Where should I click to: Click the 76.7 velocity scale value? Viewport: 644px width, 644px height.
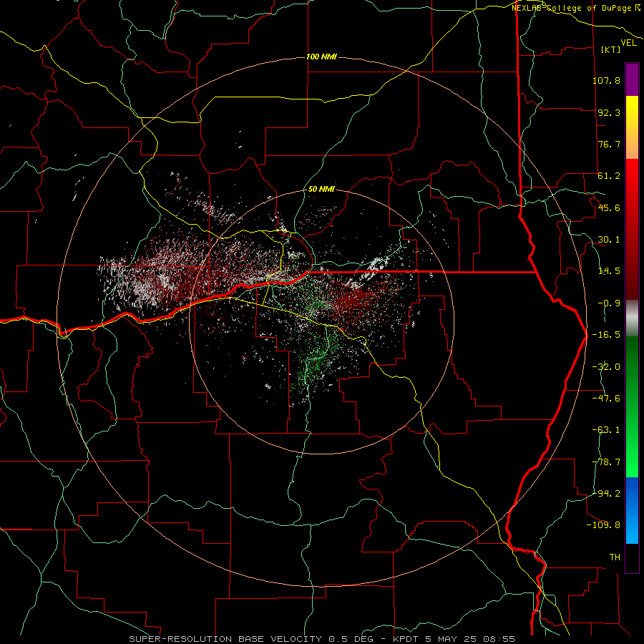click(x=609, y=144)
